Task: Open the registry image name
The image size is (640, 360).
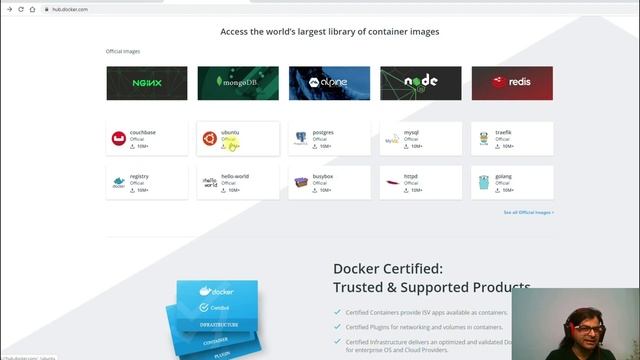Action: [x=139, y=176]
